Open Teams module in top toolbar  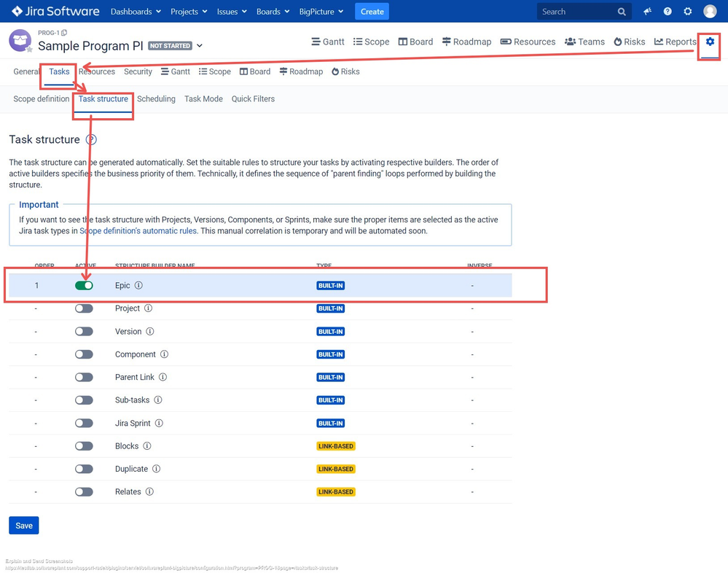pyautogui.click(x=584, y=42)
